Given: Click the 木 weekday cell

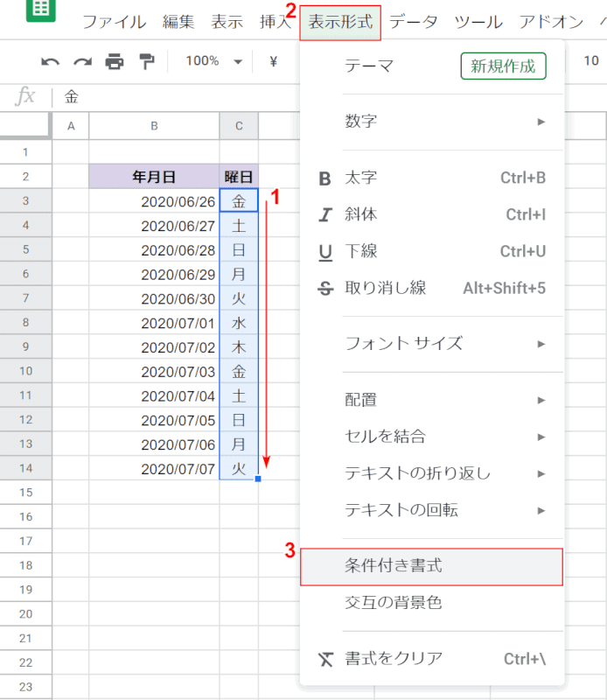Looking at the screenshot, I should click(x=239, y=346).
